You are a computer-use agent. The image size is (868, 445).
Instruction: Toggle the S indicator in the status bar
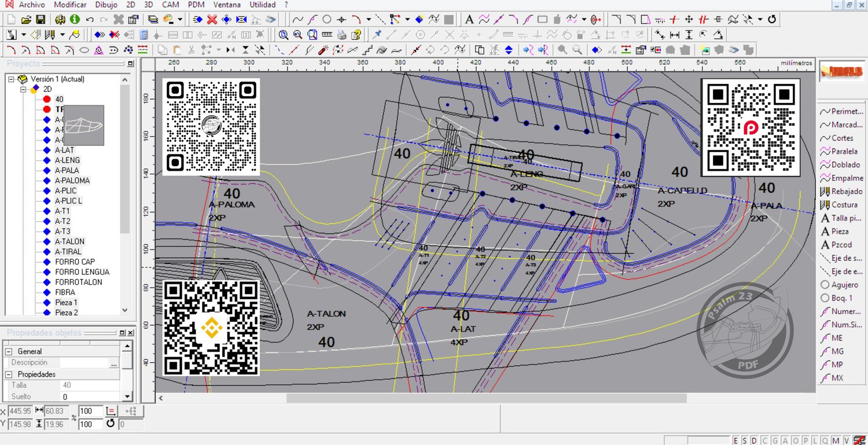point(744,440)
